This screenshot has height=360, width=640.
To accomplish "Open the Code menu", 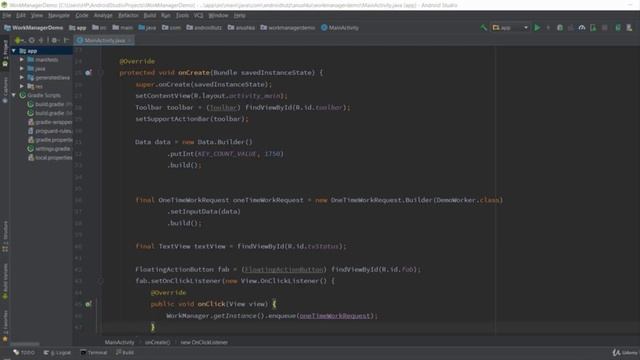I will [x=82, y=16].
